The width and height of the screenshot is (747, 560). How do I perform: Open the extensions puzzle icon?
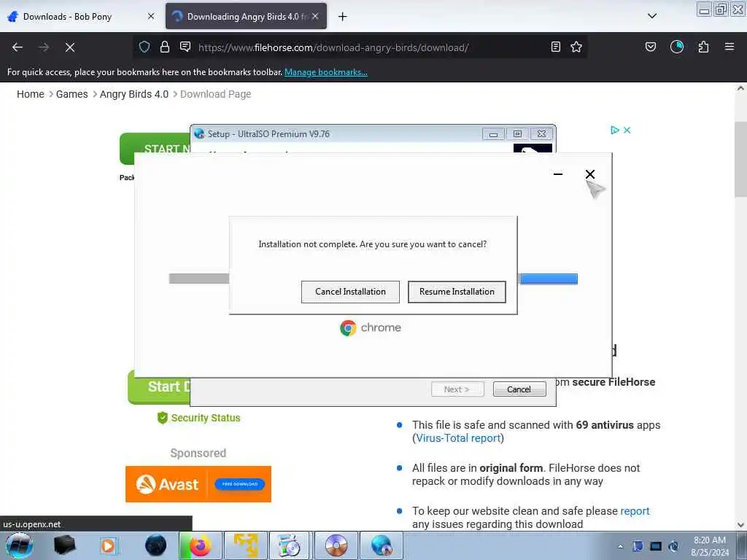tap(703, 47)
